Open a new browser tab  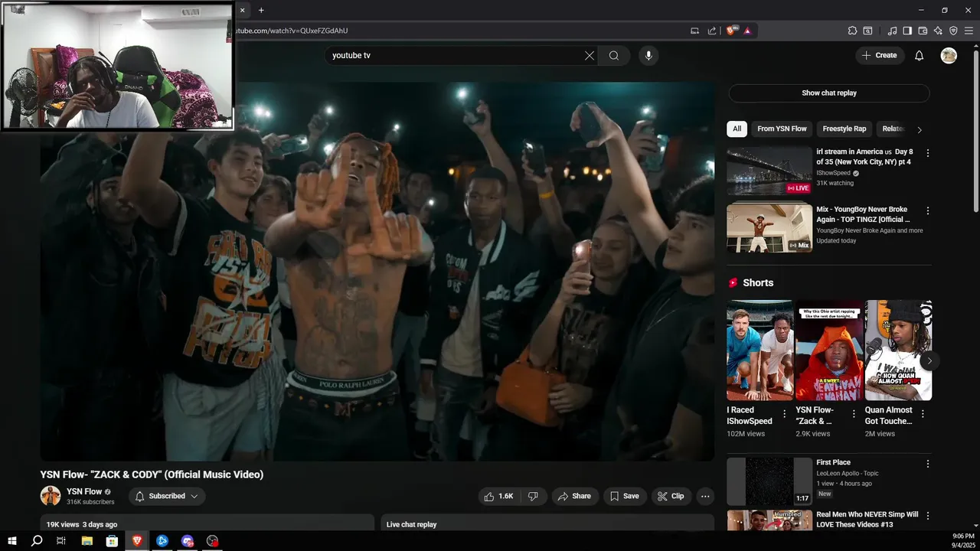tap(261, 10)
